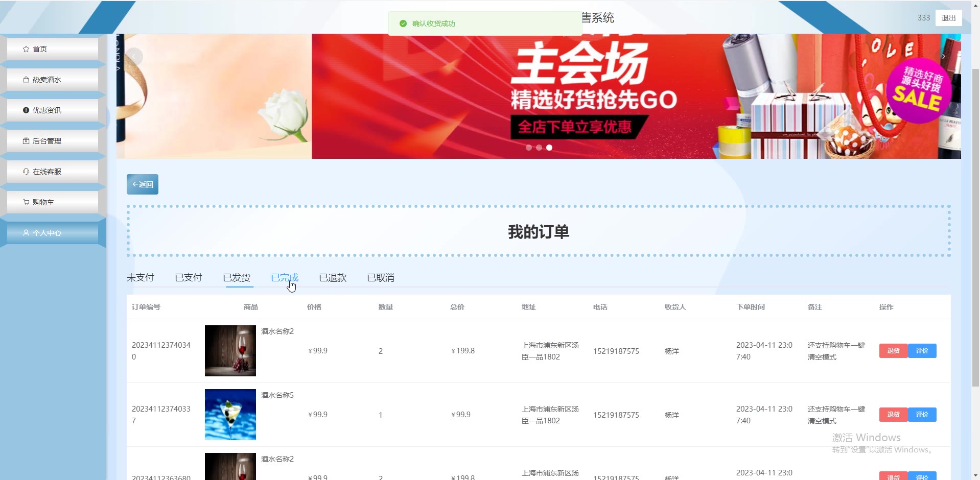Switch to the 未支付 tab
980x480 pixels.
point(141,278)
